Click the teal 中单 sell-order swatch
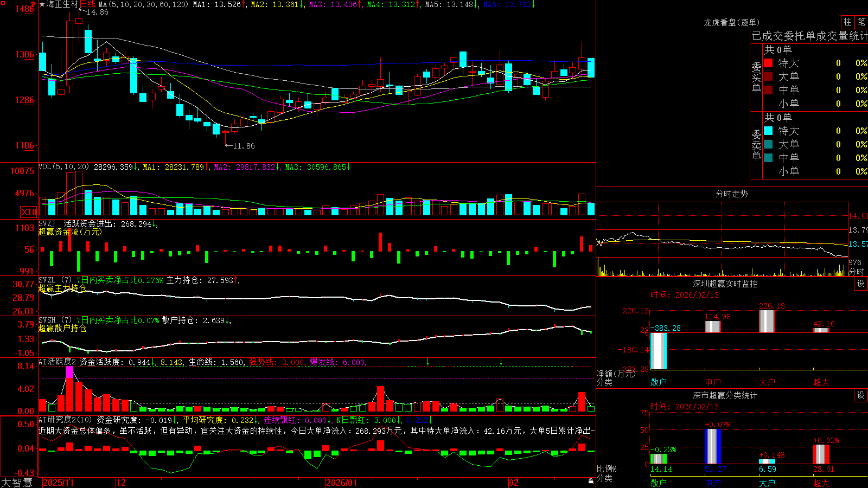Image resolution: width=868 pixels, height=488 pixels. (x=768, y=158)
